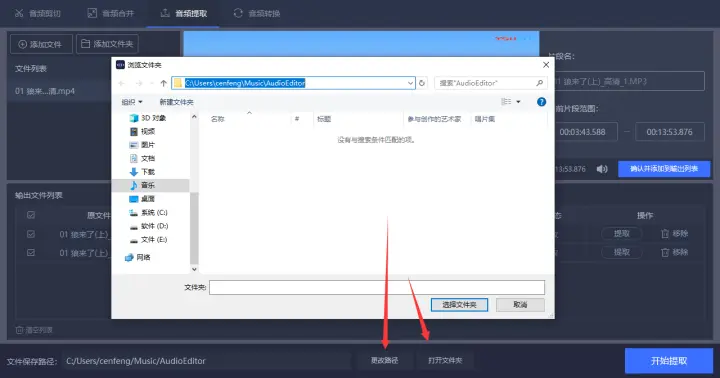Viewport: 720px width, 378px height.
Task: Click the magnifier search icon
Action: (540, 83)
